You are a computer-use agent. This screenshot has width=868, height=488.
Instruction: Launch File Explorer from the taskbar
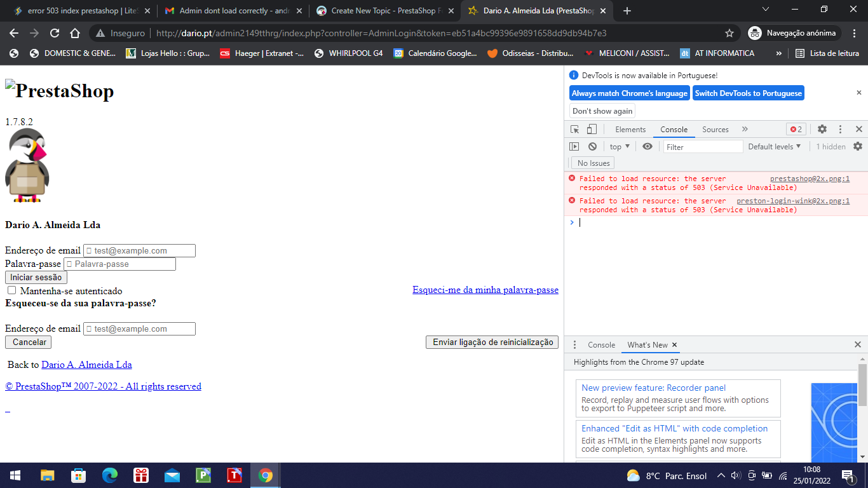pos(48,475)
